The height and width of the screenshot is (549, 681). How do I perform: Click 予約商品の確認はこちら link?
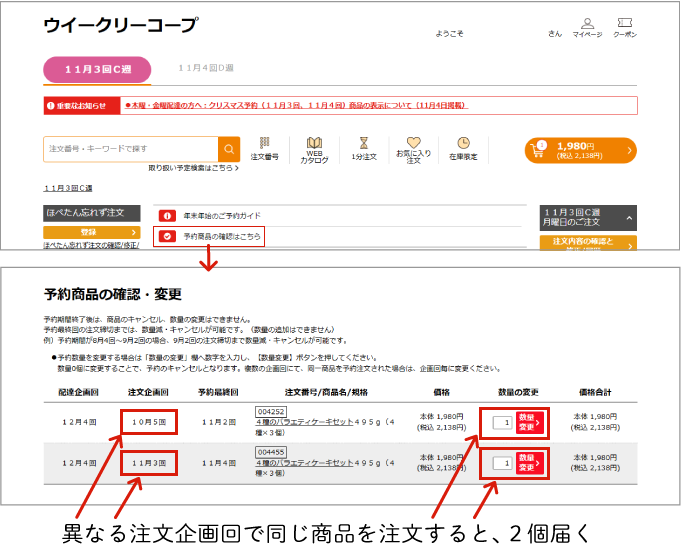[x=222, y=236]
